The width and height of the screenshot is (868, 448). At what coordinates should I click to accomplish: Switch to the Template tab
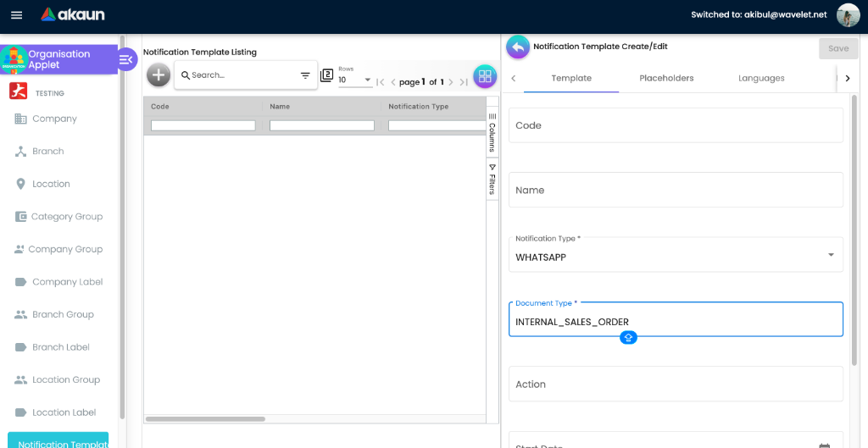(x=571, y=78)
